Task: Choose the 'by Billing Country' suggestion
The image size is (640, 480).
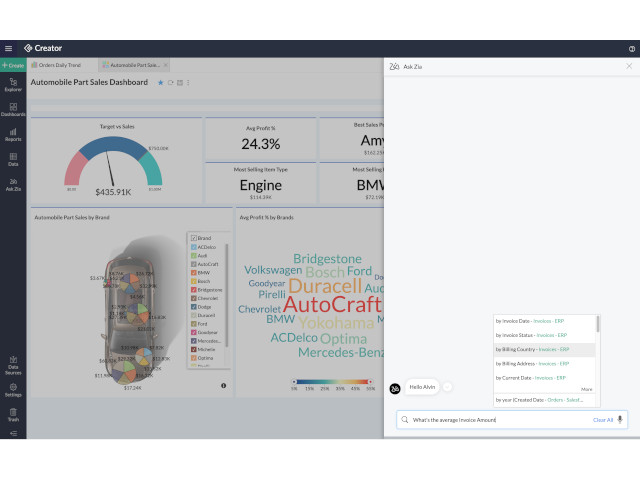Action: point(531,349)
